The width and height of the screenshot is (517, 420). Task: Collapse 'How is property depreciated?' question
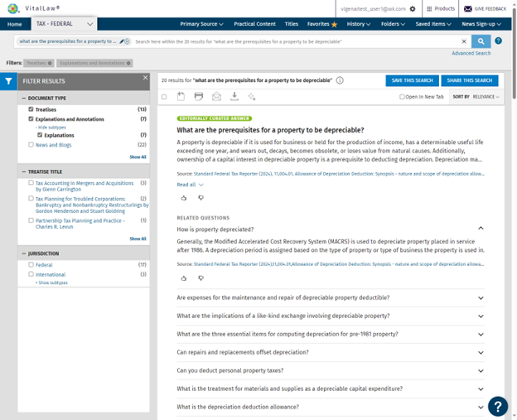coord(481,228)
